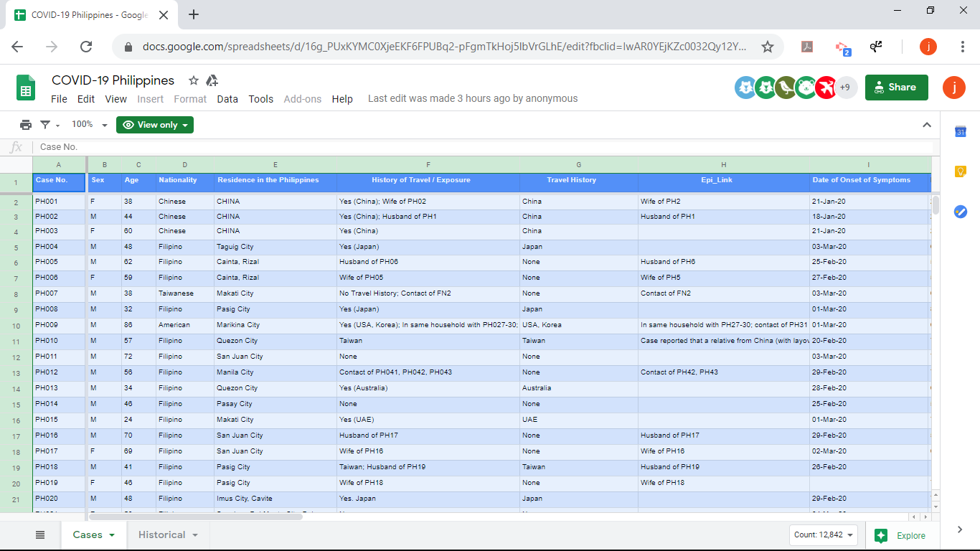Open Google Tasks side panel icon
Image resolution: width=980 pixels, height=551 pixels.
point(961,212)
